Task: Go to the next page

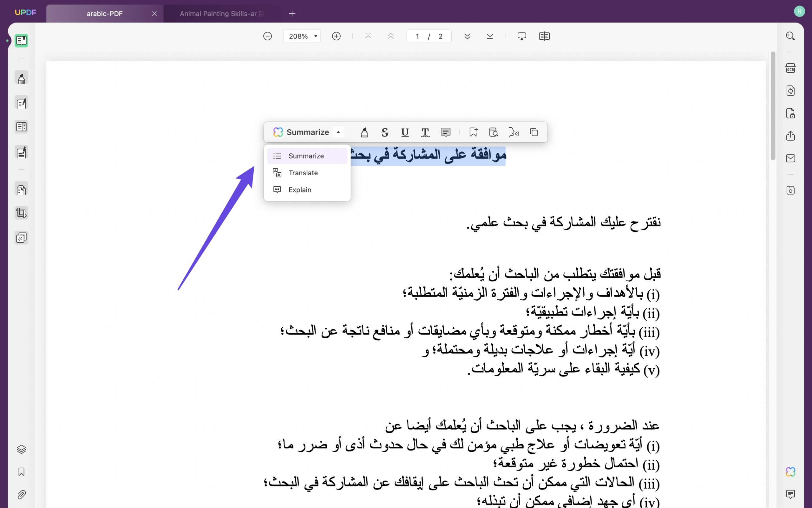Action: [x=468, y=36]
